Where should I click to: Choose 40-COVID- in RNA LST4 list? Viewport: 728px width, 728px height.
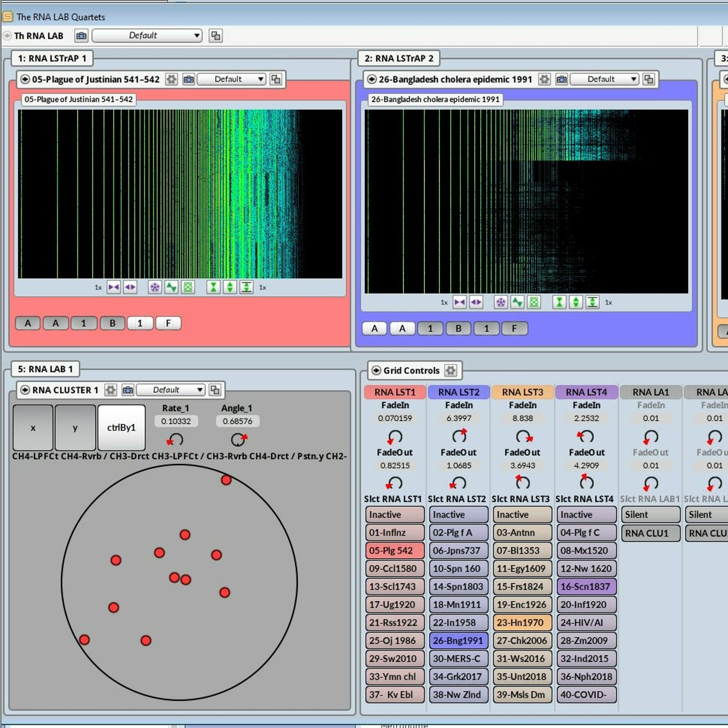586,695
